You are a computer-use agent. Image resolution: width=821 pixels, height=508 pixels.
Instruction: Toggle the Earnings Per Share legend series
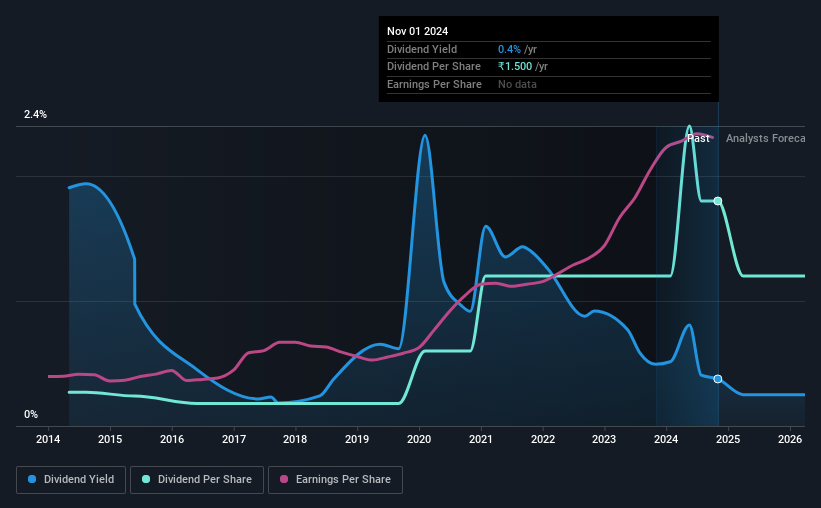point(335,480)
